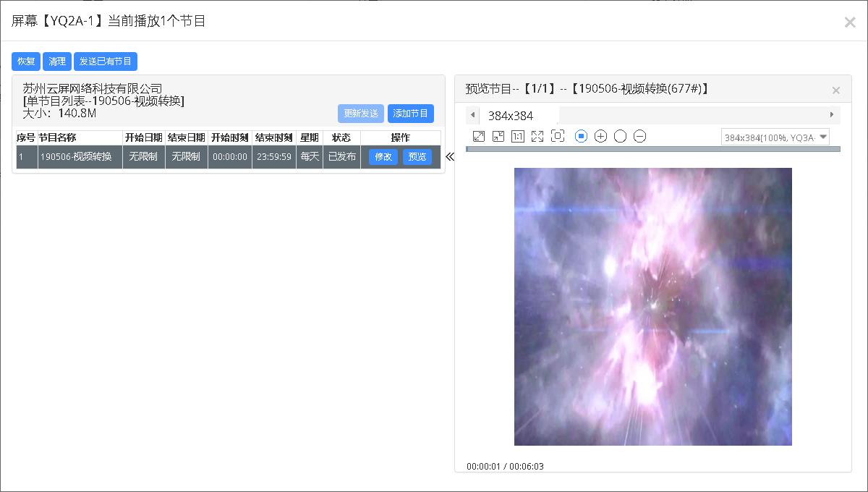Close the 预览节目 preview panel
The height and width of the screenshot is (492, 868).
pyautogui.click(x=836, y=90)
